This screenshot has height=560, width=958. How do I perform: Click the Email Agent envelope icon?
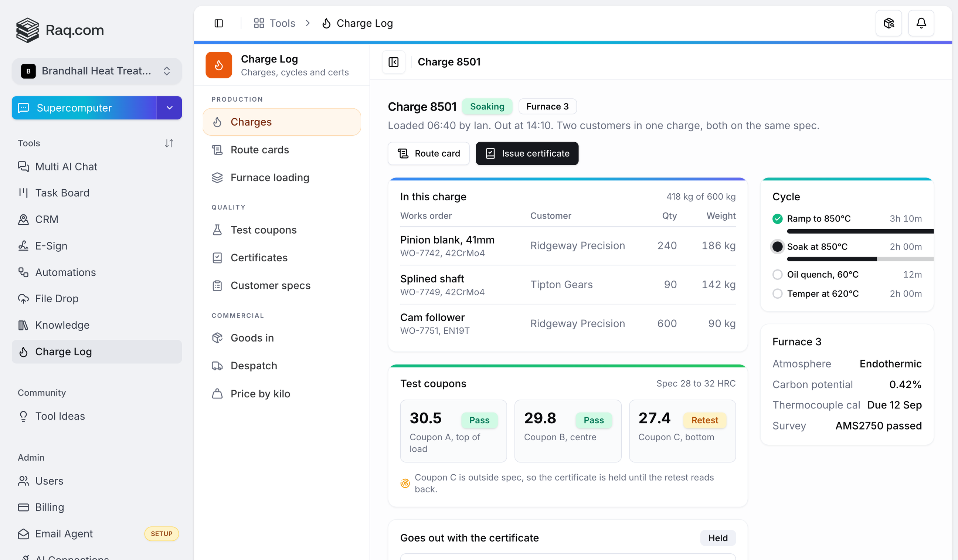pos(23,534)
